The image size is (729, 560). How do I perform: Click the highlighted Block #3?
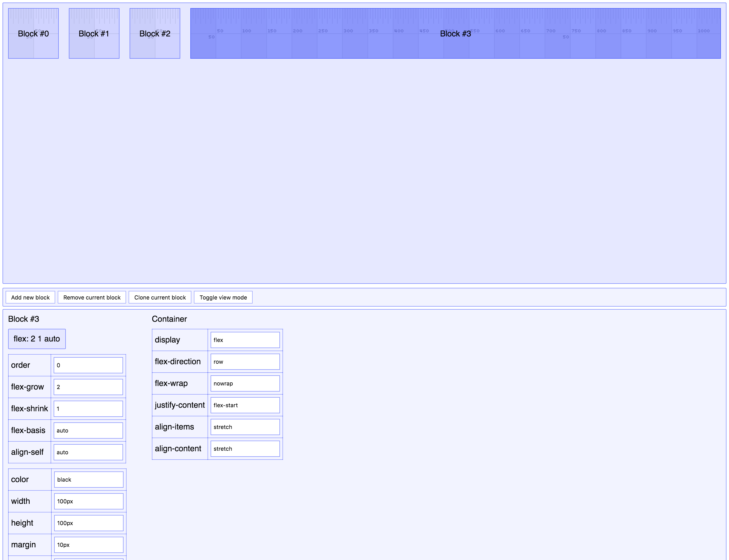tap(455, 33)
